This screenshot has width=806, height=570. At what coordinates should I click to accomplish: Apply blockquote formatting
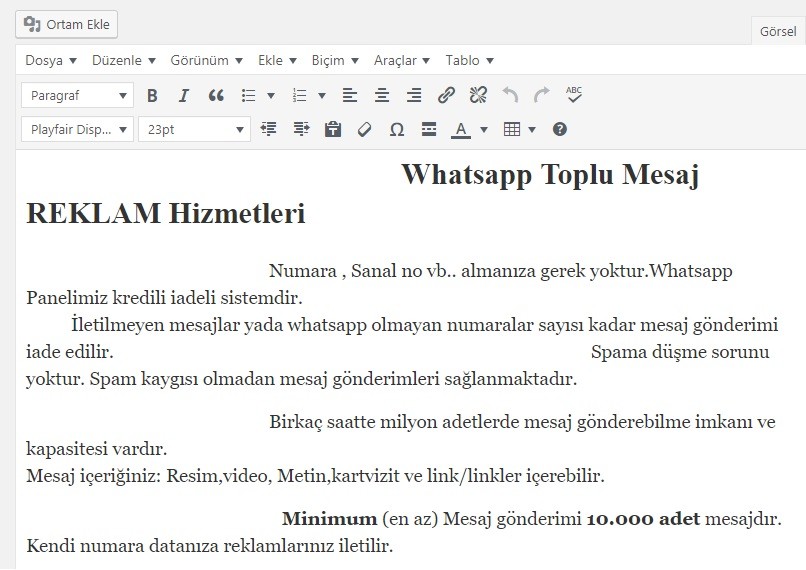(216, 95)
